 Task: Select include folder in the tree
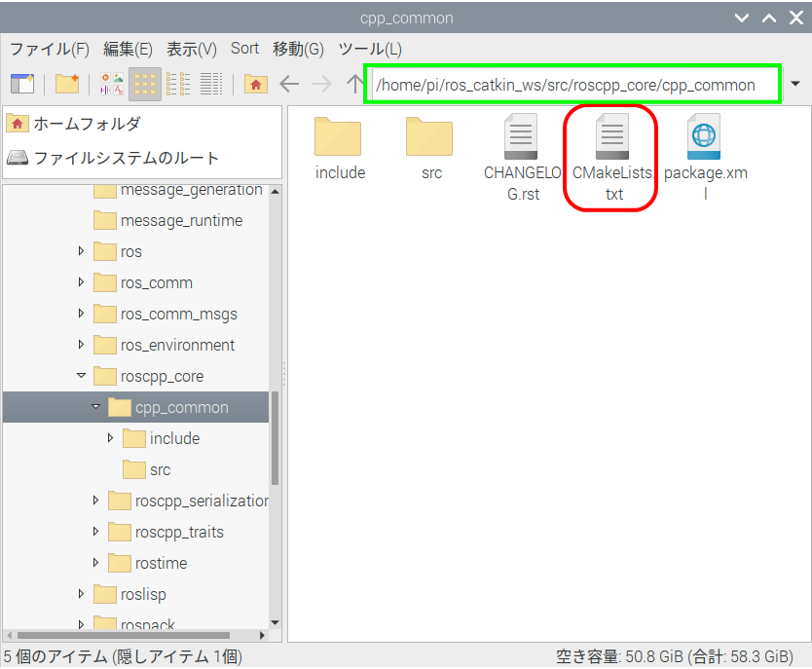coord(162,438)
